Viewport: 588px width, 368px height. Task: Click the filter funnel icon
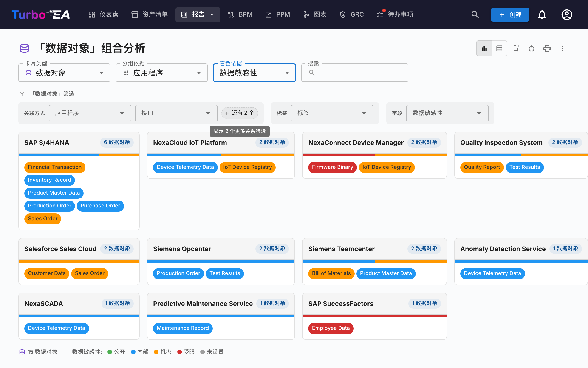[22, 94]
